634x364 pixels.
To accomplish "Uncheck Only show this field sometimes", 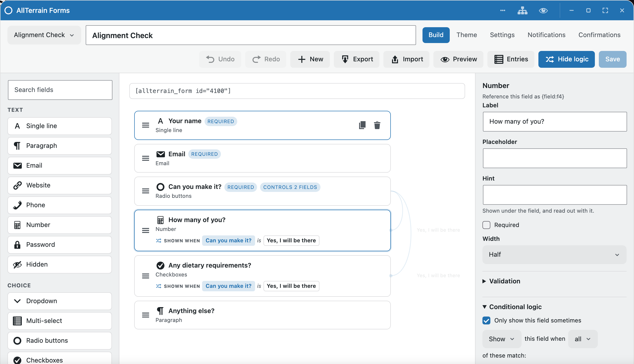I will tap(486, 320).
